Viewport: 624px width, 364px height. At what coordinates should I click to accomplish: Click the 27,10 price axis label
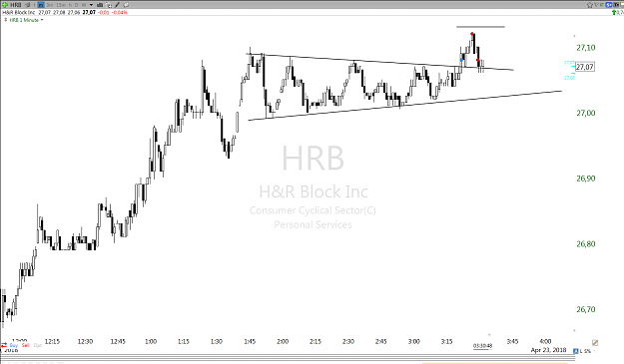click(586, 48)
